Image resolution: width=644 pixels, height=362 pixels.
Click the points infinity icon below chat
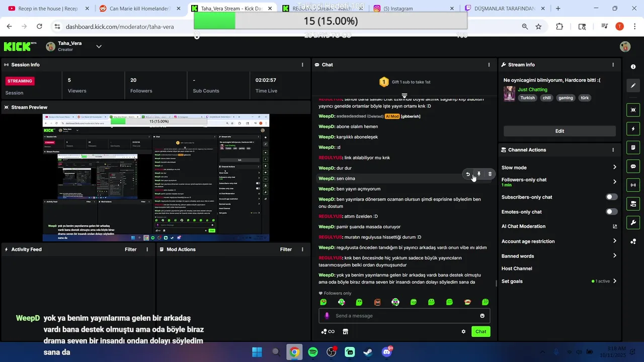pyautogui.click(x=328, y=332)
